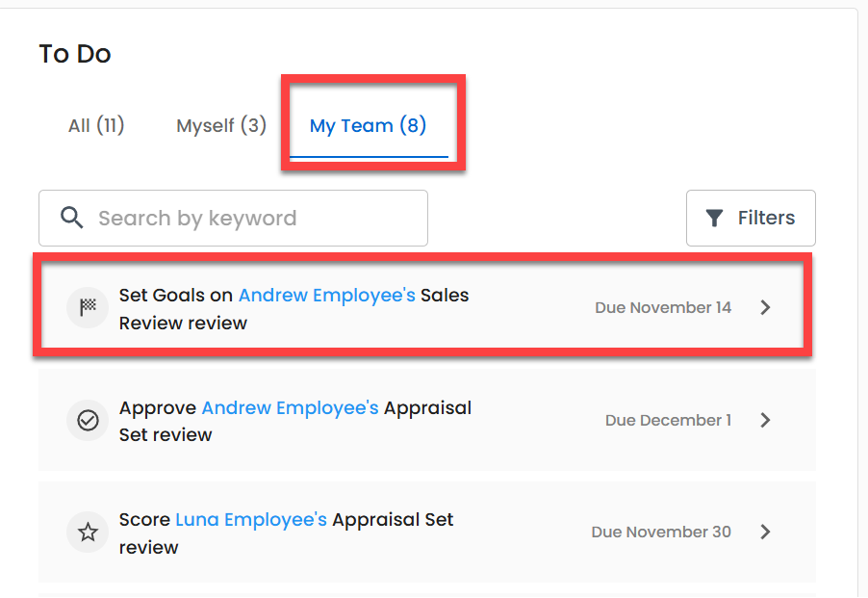Click the funnel filter icon
Image resolution: width=868 pixels, height=598 pixels.
[714, 219]
